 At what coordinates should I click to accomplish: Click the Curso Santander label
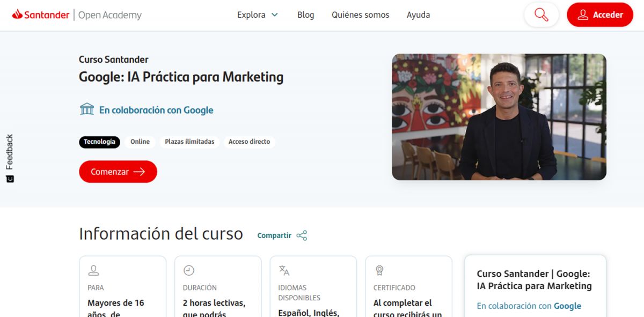pyautogui.click(x=114, y=60)
